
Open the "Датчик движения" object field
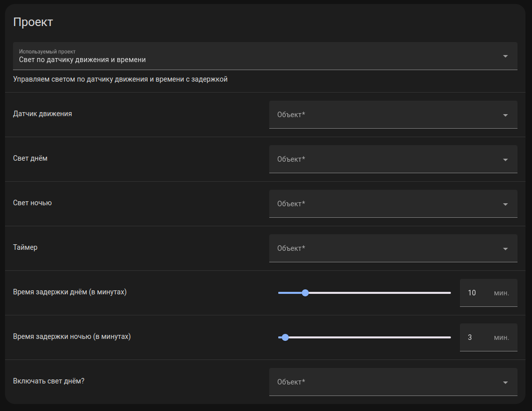point(385,115)
